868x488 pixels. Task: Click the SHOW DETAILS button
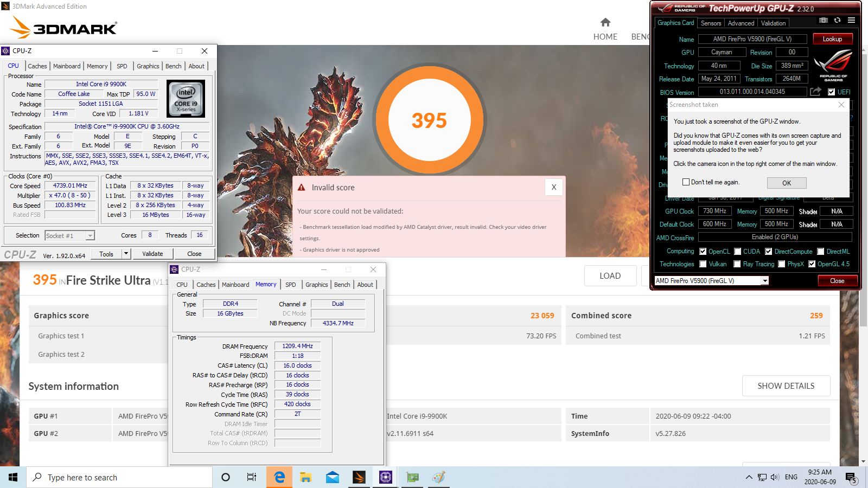point(786,386)
